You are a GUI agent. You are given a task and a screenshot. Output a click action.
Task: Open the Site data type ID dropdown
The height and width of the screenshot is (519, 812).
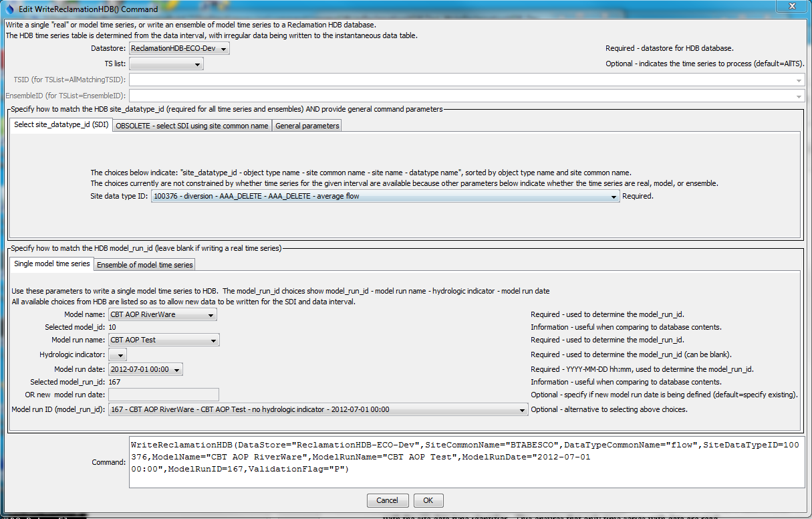pyautogui.click(x=614, y=196)
